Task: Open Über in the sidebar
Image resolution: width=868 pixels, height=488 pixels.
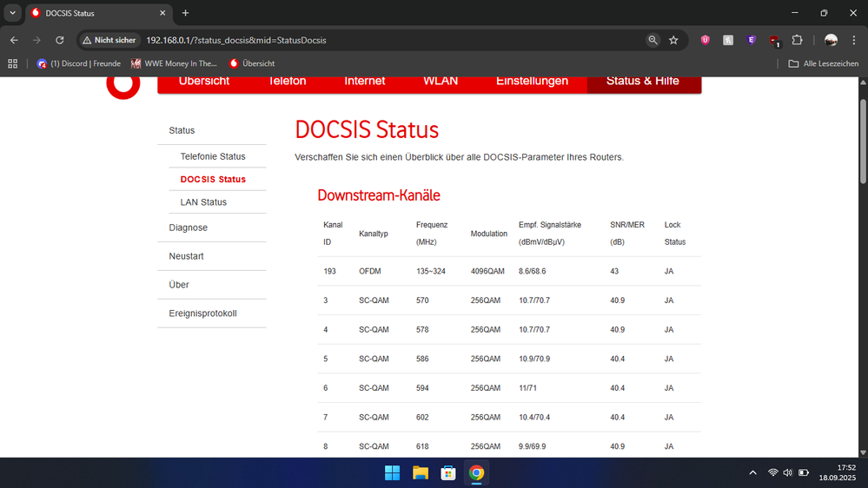Action: point(179,285)
